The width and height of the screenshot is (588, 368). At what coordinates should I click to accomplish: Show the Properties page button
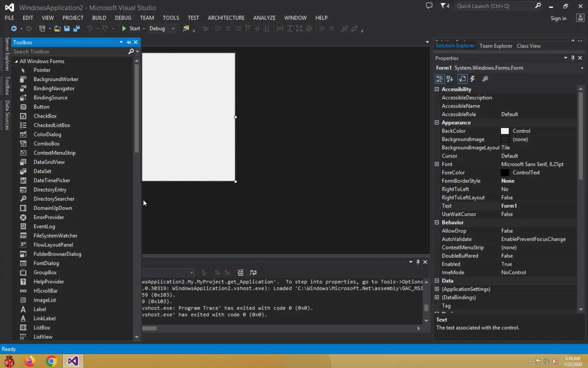tap(462, 79)
